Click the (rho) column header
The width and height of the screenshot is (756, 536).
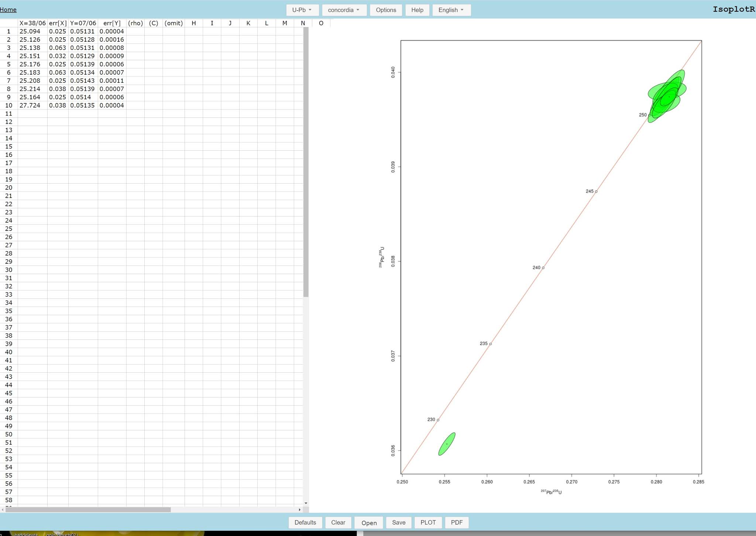tap(135, 23)
